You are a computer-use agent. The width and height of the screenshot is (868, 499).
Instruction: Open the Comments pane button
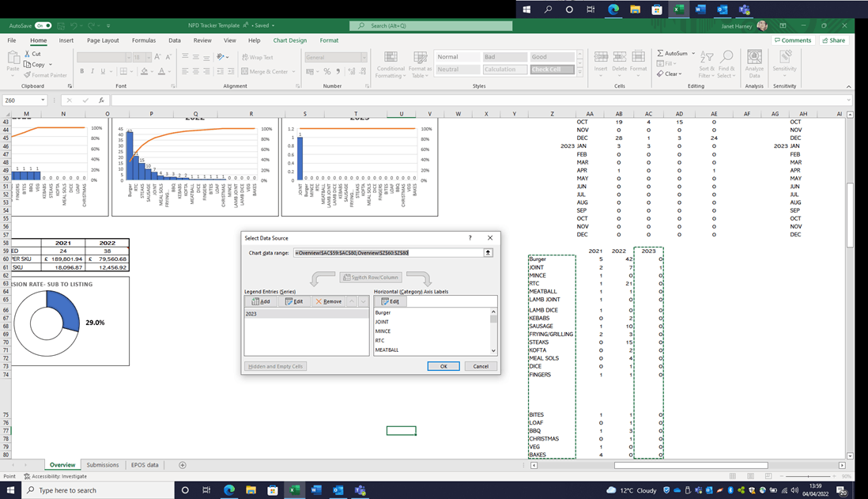point(793,40)
